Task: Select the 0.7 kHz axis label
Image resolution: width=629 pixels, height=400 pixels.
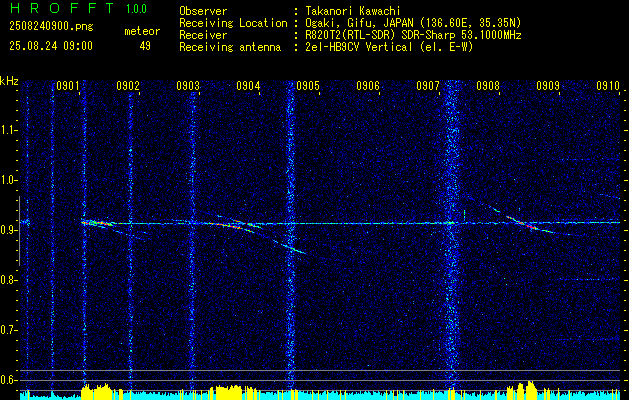Action: [x=9, y=330]
